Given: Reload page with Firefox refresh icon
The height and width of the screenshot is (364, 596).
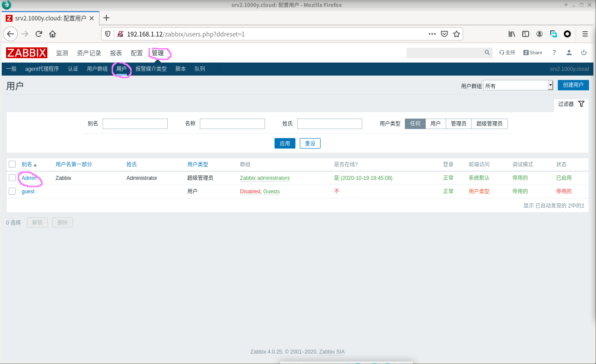Looking at the screenshot, I should 39,34.
